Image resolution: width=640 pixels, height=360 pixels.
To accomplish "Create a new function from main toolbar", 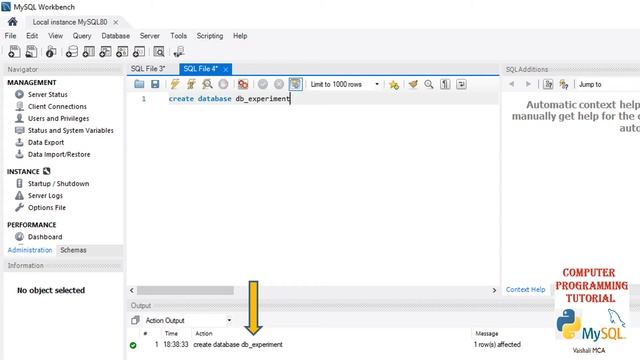I will click(139, 51).
